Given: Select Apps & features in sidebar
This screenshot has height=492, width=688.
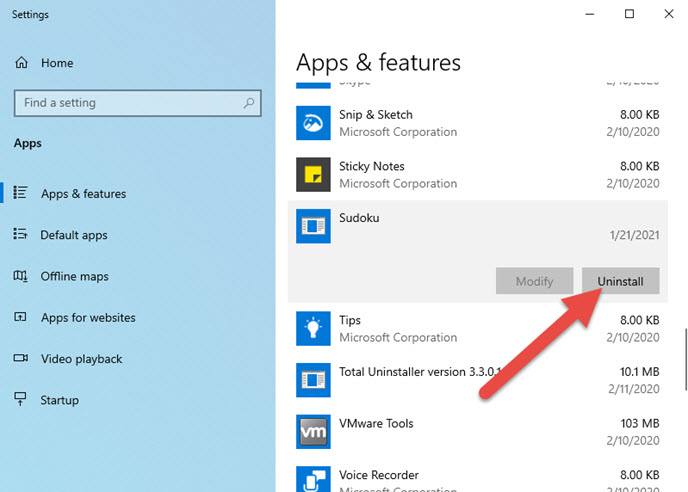Looking at the screenshot, I should pyautogui.click(x=83, y=194).
